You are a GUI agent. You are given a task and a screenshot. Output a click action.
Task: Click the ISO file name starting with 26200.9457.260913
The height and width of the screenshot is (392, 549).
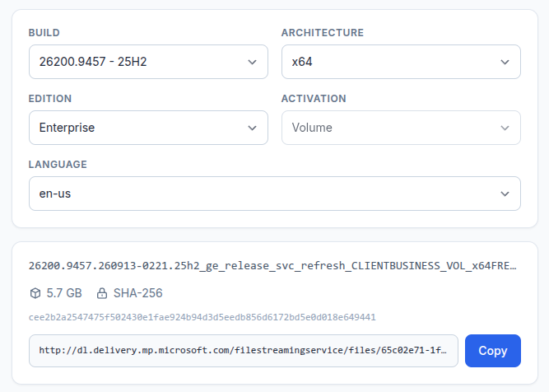coord(272,266)
